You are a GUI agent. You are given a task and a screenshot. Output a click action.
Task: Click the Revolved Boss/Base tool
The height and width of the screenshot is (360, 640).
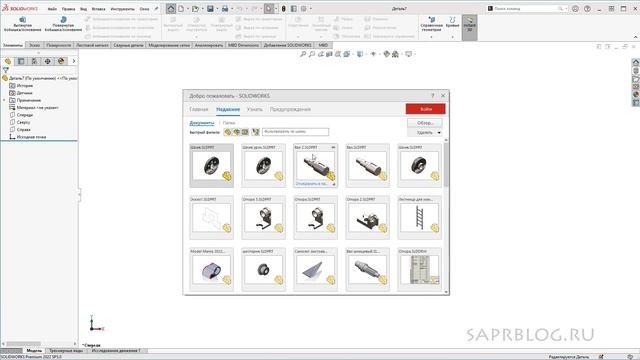pyautogui.click(x=63, y=24)
